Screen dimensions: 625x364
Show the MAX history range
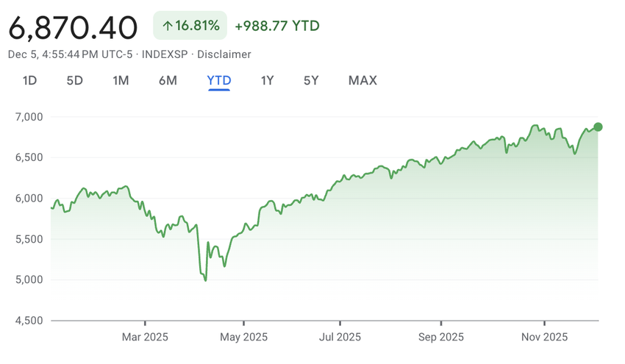[x=362, y=80]
